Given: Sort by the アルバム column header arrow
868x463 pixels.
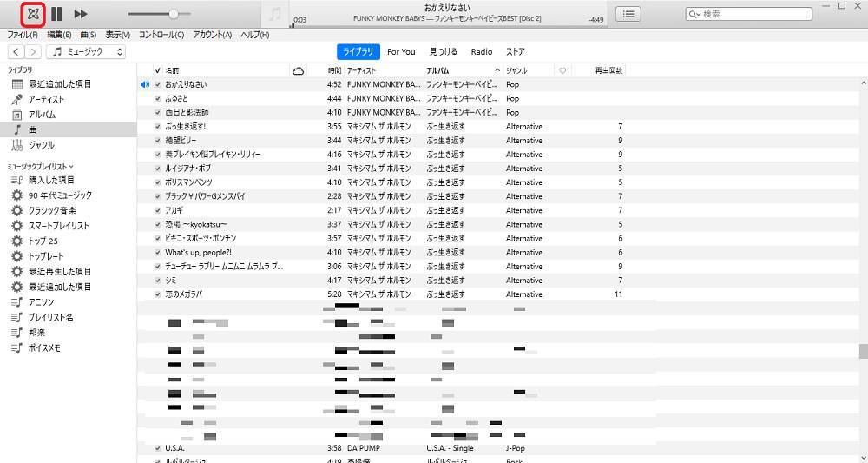Looking at the screenshot, I should (497, 70).
